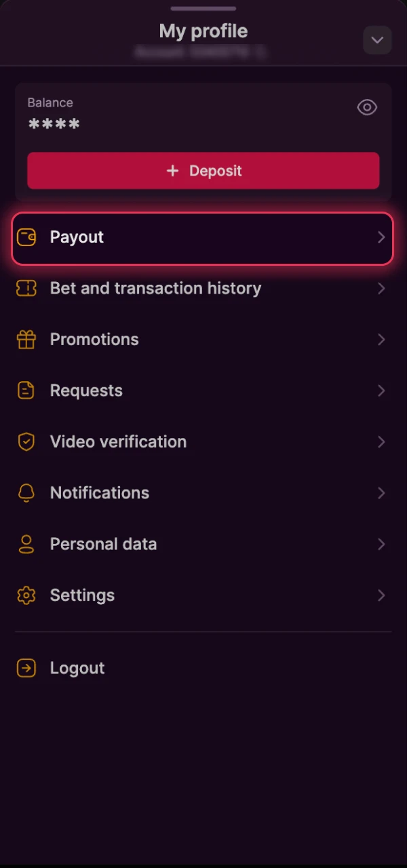
Task: Select the ticket icon for bet history
Action: 26,288
